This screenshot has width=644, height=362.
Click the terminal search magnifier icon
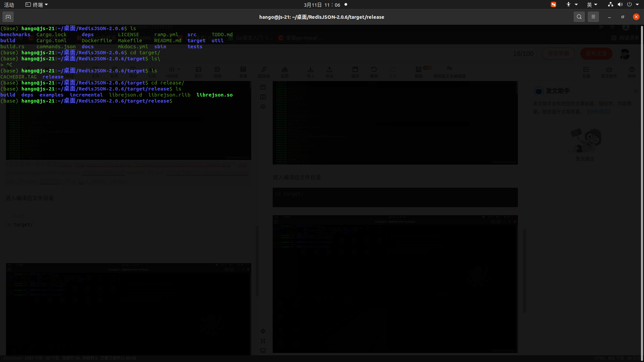[x=579, y=17]
